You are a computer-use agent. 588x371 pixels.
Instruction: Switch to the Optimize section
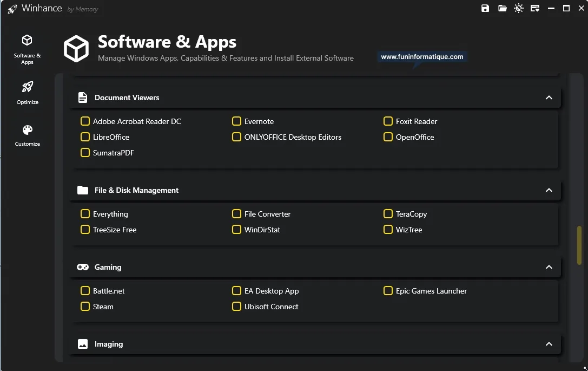click(27, 92)
